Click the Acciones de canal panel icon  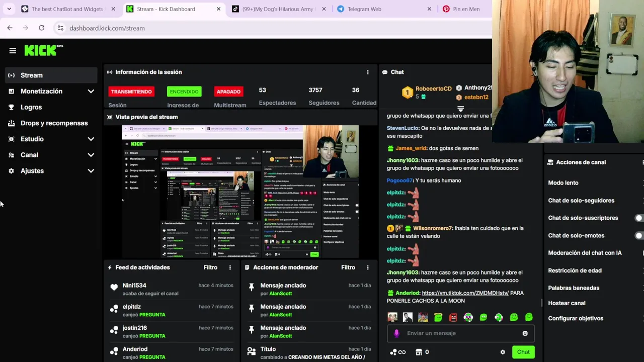point(550,162)
